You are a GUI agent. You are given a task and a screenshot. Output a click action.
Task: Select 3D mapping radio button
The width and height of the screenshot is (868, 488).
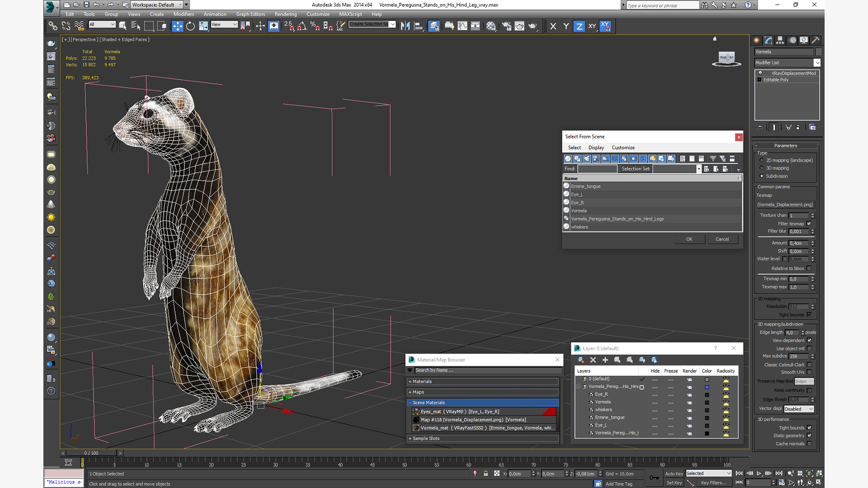coord(762,168)
